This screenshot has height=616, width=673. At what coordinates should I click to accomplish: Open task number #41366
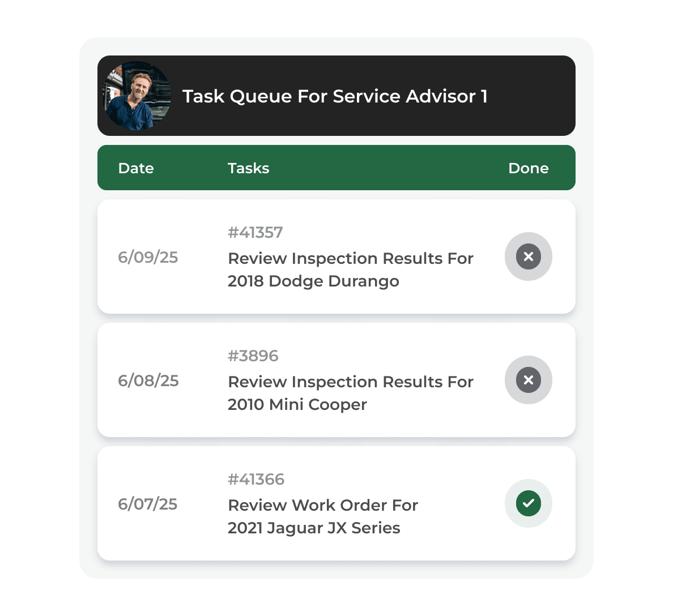(256, 480)
